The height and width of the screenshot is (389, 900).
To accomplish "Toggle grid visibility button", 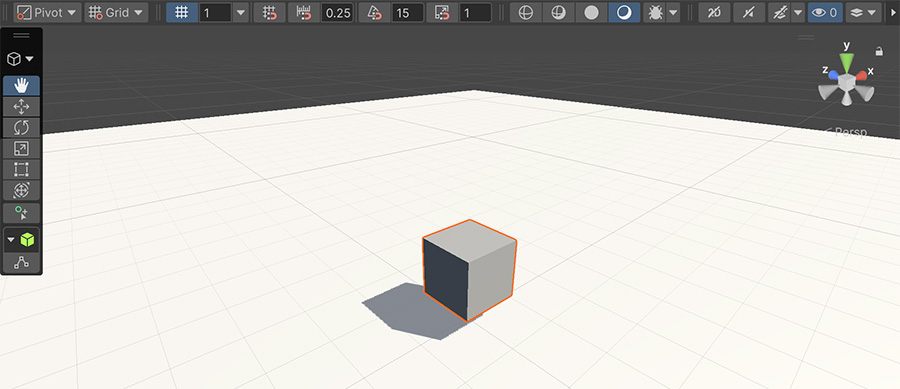I will coord(182,13).
